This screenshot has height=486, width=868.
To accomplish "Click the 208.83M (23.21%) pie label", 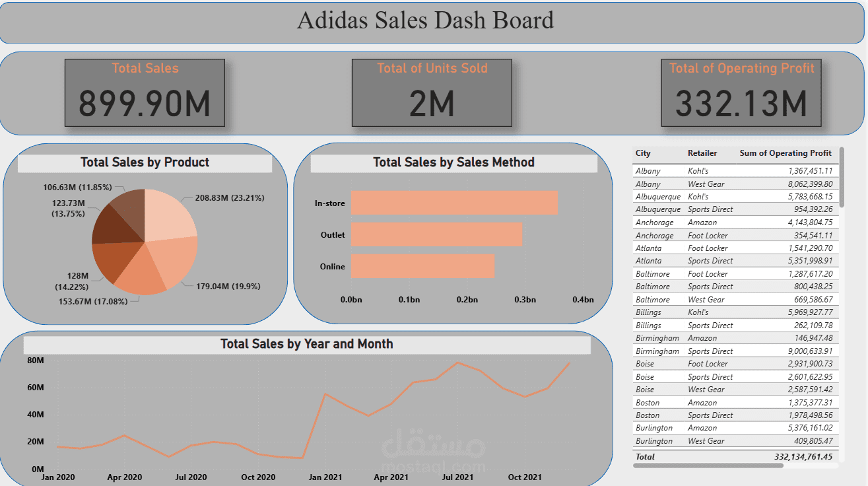I will pos(230,197).
